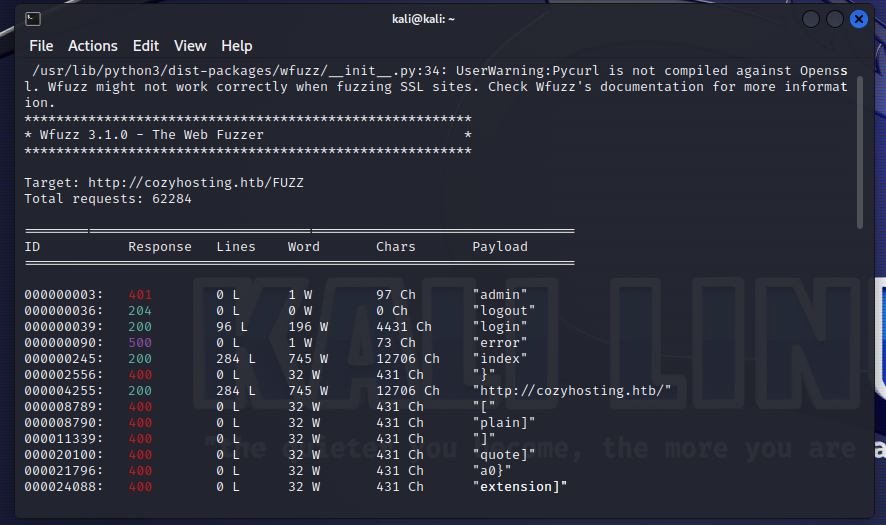Click the 401 response code
The height and width of the screenshot is (525, 886).
pos(140,294)
